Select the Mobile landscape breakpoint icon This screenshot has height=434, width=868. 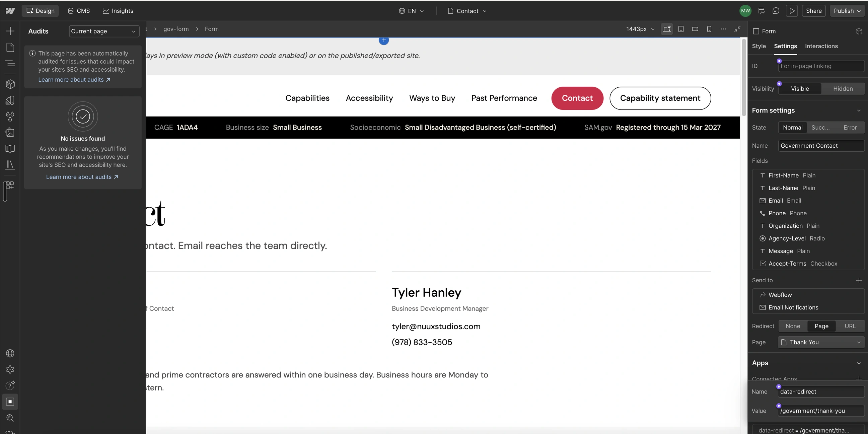click(695, 29)
